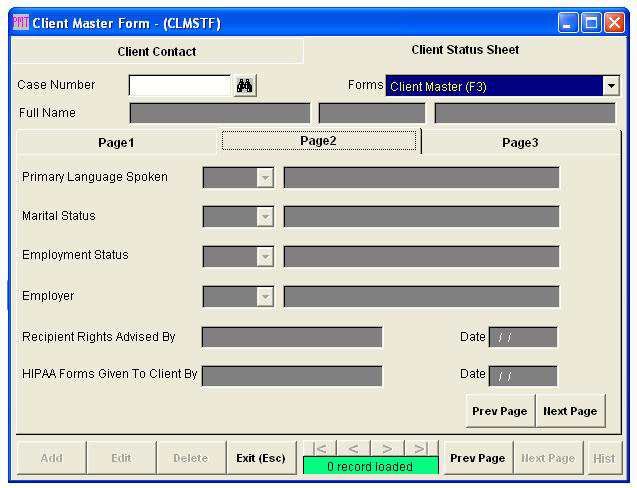637x488 pixels.
Task: Open the Forms dropdown list
Action: (611, 86)
